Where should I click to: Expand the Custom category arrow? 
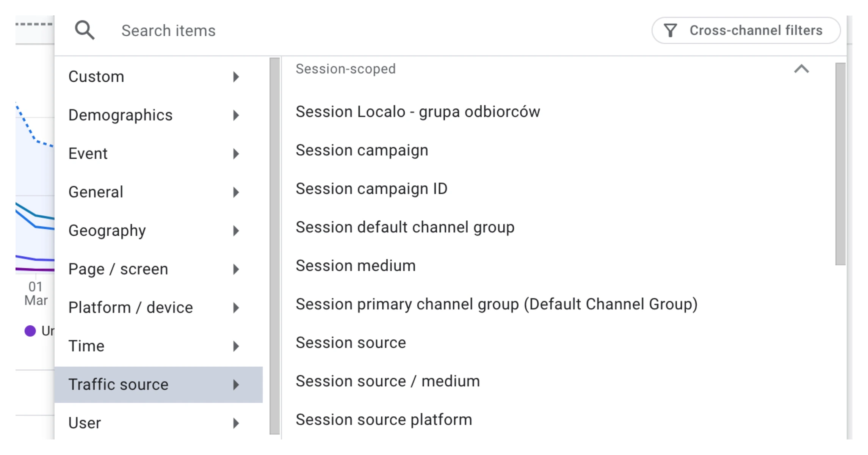coord(236,77)
